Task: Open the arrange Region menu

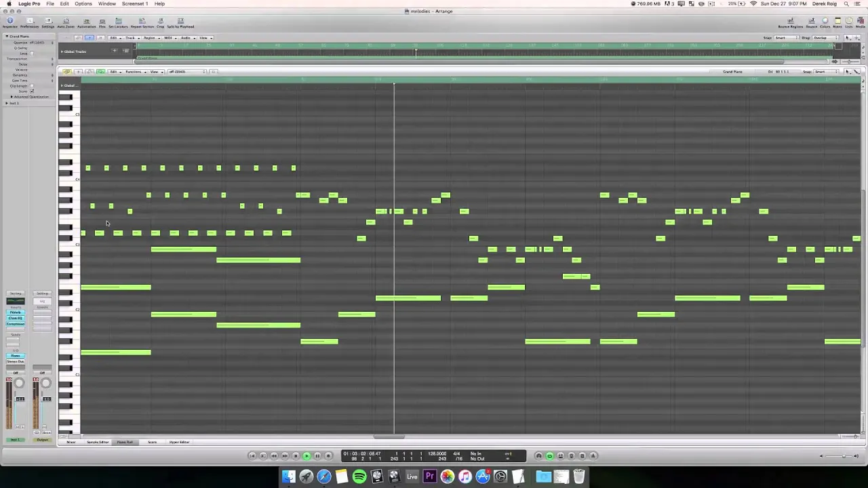Action: 152,38
